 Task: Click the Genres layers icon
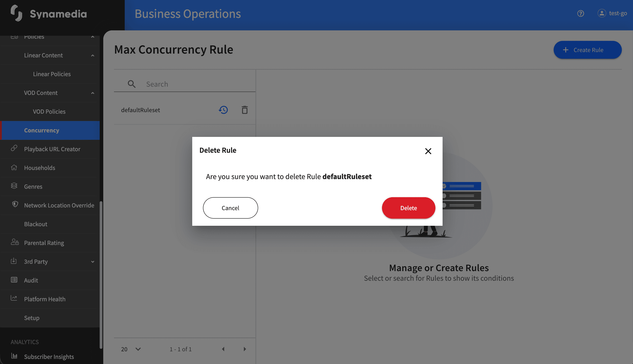click(14, 186)
